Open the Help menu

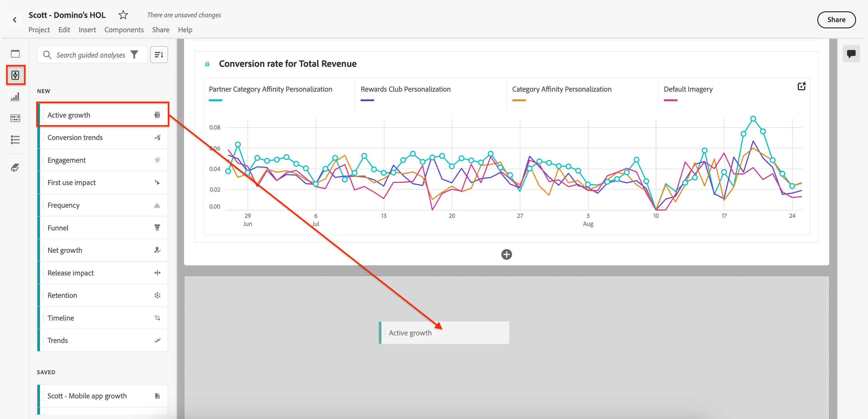click(x=185, y=30)
